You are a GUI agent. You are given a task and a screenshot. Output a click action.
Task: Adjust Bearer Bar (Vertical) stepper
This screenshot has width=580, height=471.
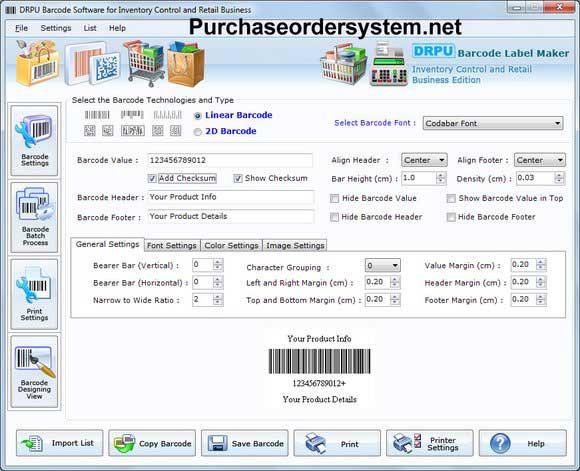(218, 265)
